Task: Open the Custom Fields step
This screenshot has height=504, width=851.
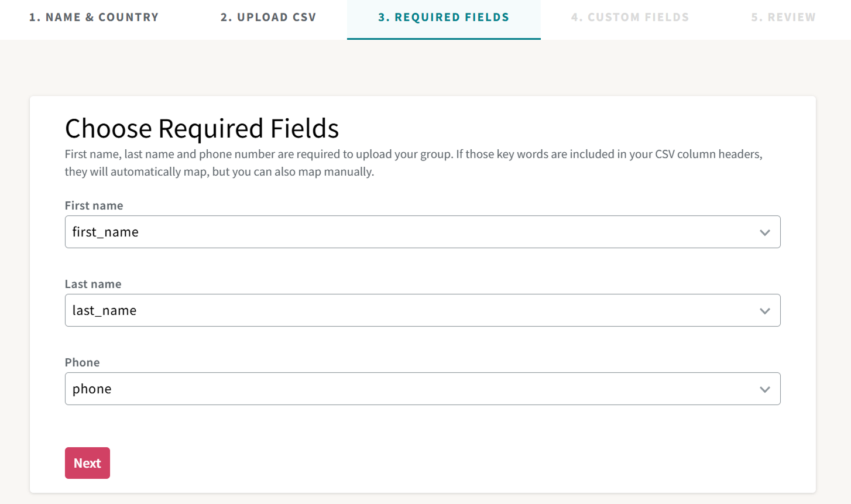Action: [630, 17]
